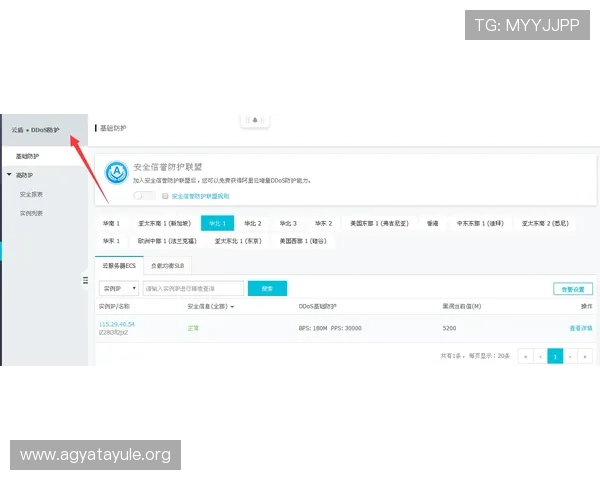Click the black hole value 5200
Image resolution: width=600 pixels, height=480 pixels.
449,328
